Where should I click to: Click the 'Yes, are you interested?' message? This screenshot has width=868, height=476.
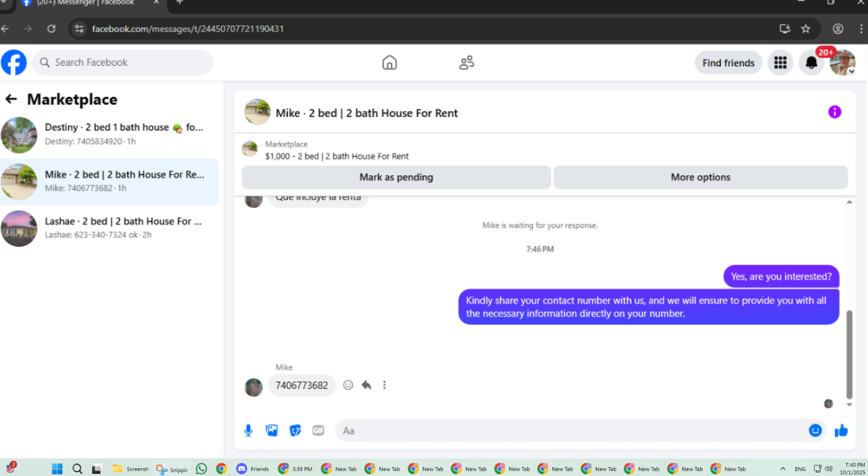tap(781, 276)
